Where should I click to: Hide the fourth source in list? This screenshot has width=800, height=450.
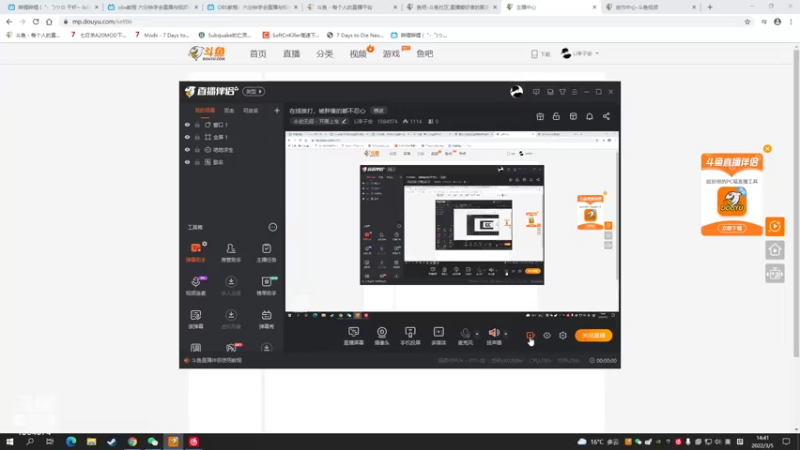(x=187, y=162)
